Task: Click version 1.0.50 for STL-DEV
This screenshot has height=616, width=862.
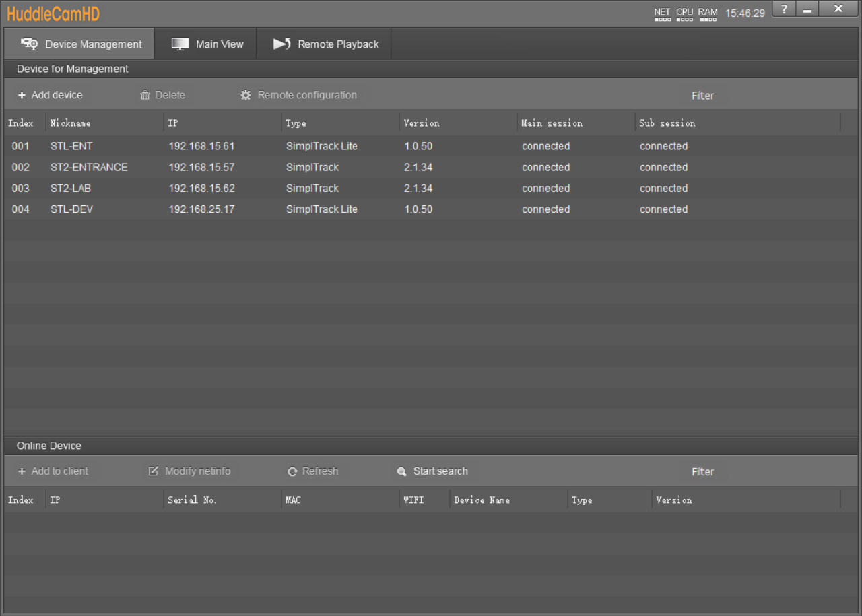Action: coord(418,209)
